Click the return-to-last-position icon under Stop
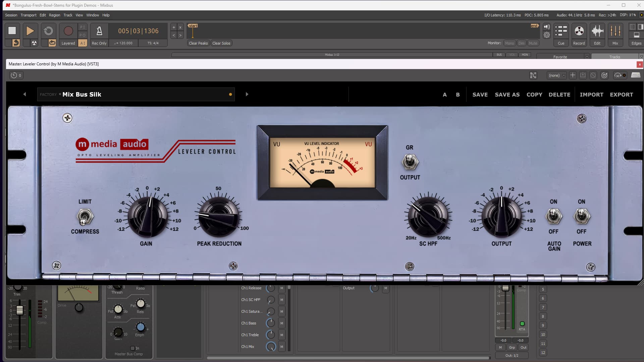The height and width of the screenshot is (362, 644). click(16, 43)
